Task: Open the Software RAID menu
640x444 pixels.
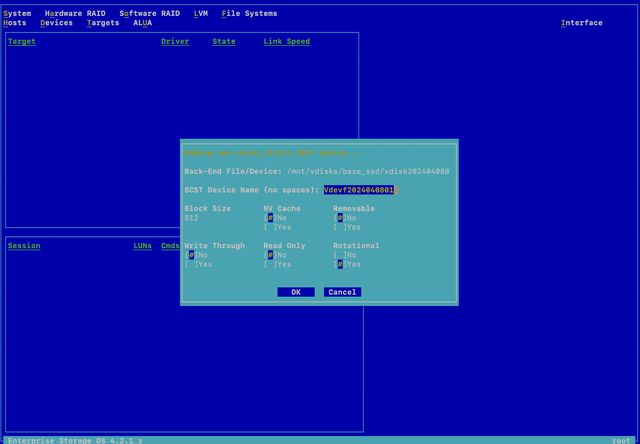Action: click(149, 13)
